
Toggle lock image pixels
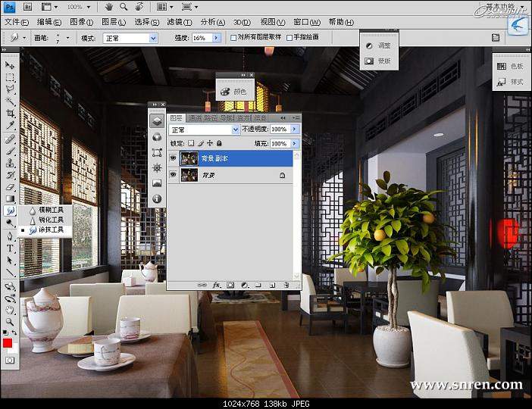click(201, 143)
